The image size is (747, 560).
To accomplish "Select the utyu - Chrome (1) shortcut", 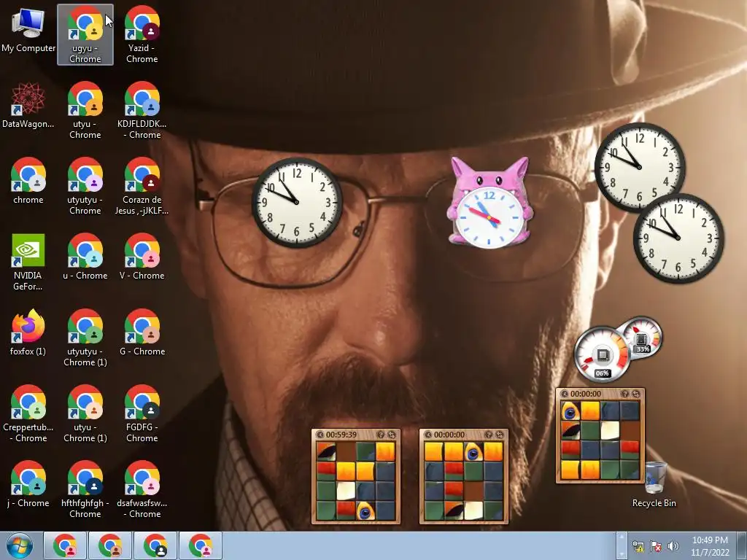I will [x=85, y=413].
